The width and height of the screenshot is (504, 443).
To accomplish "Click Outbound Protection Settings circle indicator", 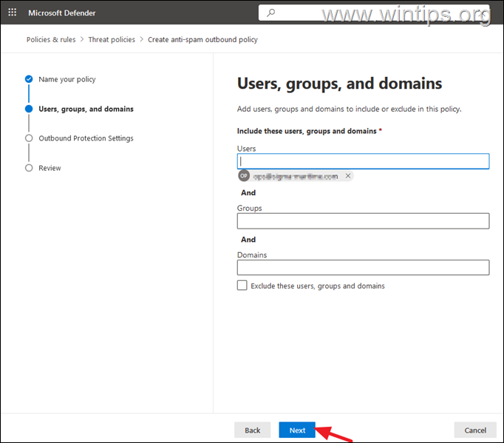I will (x=29, y=138).
